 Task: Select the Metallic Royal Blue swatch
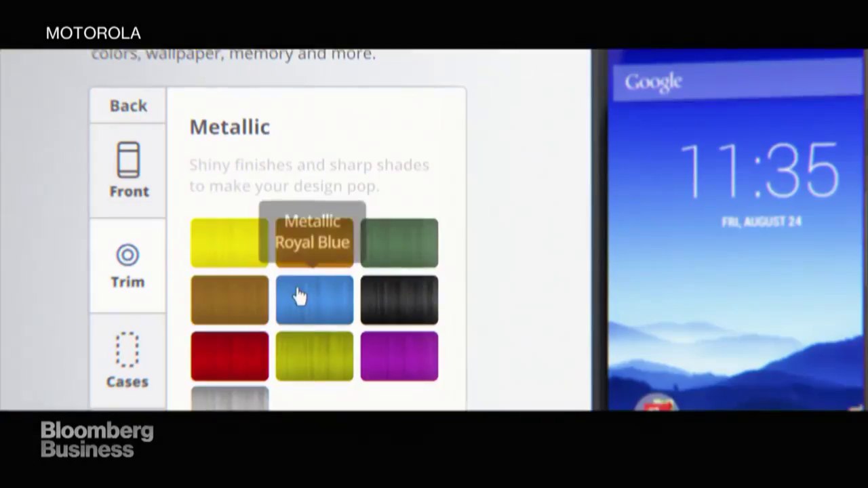tap(314, 300)
